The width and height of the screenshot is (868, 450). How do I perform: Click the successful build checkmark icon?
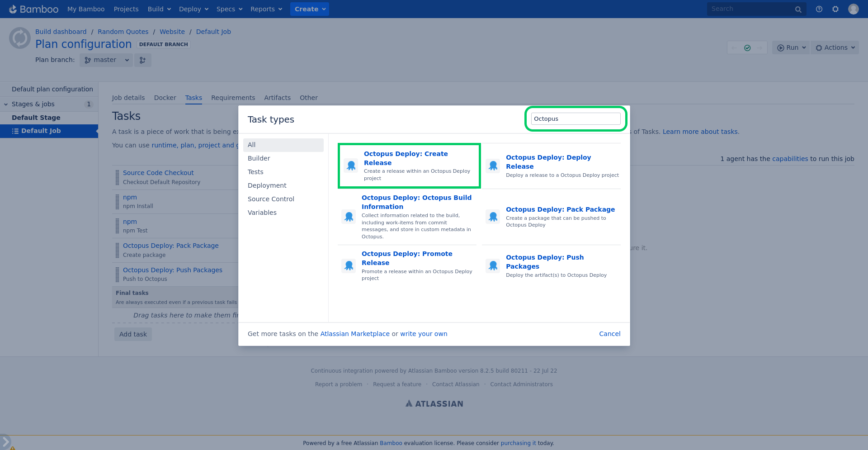point(747,48)
